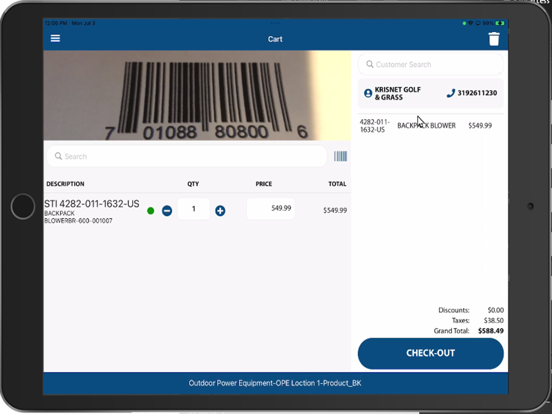The height and width of the screenshot is (414, 552).
Task: Tap the DESCRIPTION column header
Action: tap(65, 184)
